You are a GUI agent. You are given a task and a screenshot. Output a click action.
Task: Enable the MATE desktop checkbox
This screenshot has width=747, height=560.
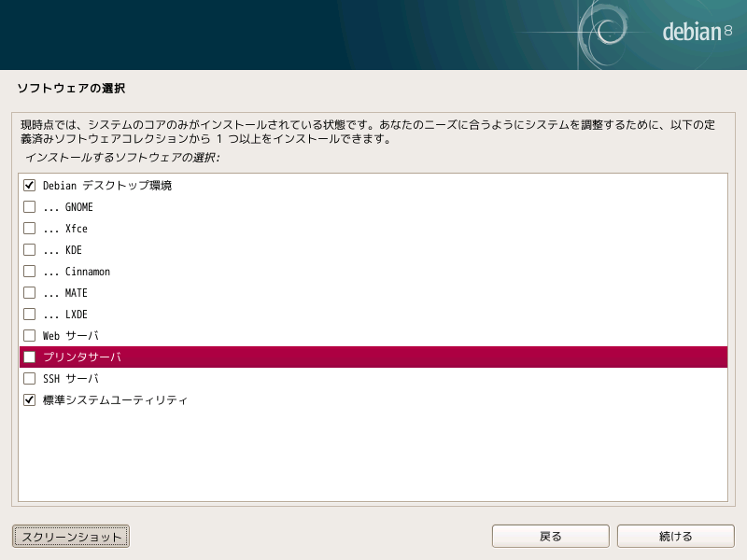point(29,292)
